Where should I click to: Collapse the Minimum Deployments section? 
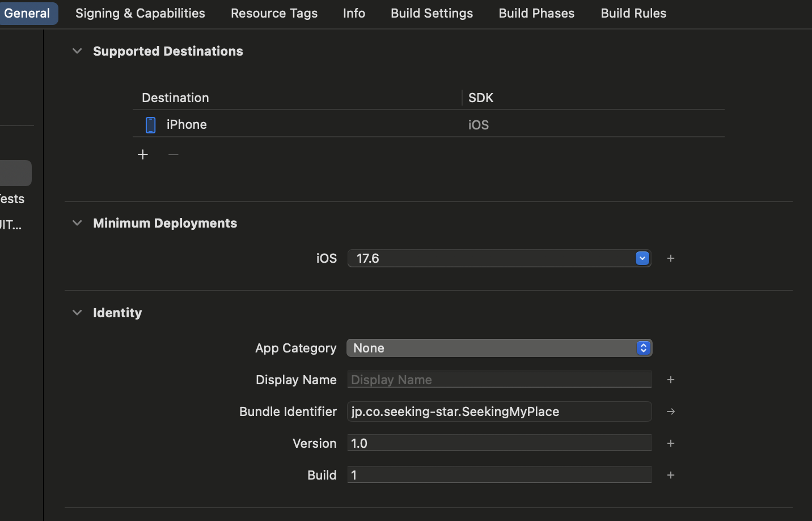click(77, 223)
